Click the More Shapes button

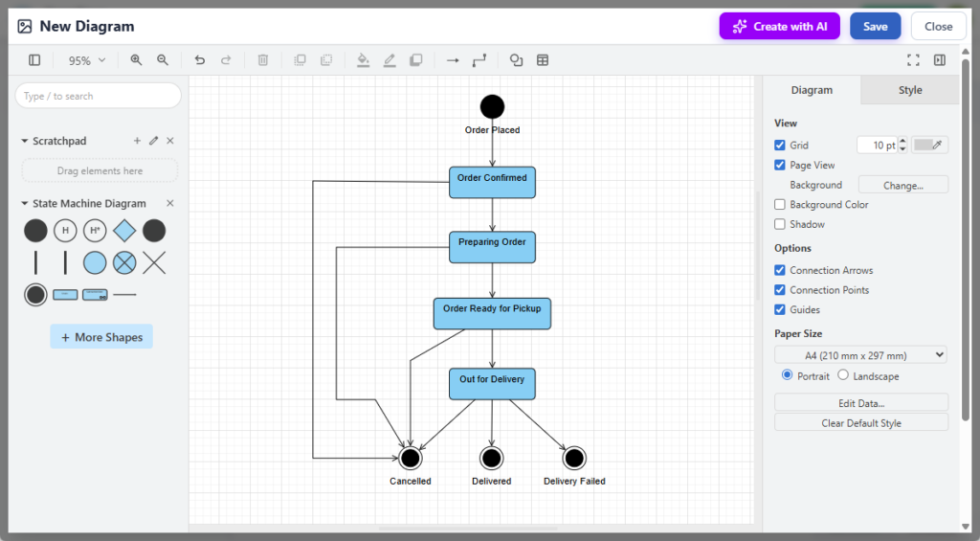coord(101,337)
